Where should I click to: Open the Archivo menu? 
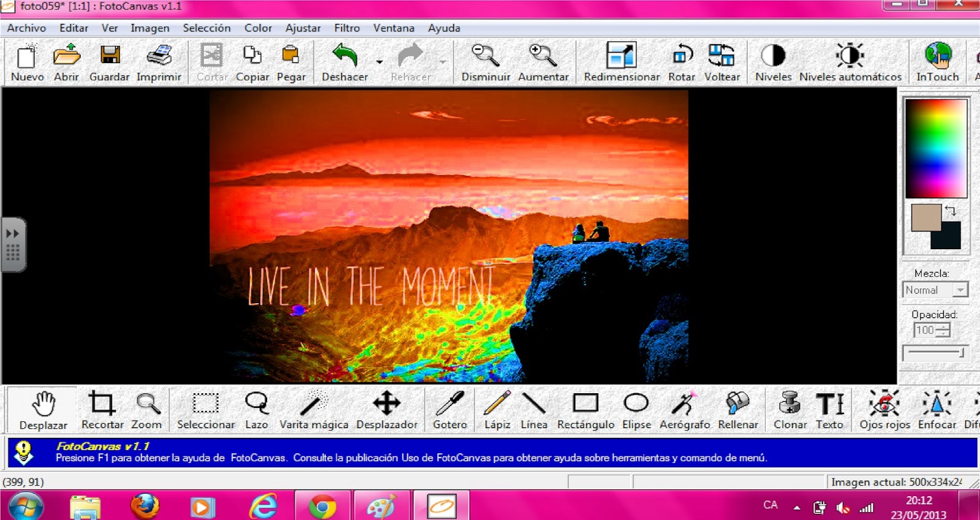(26, 28)
